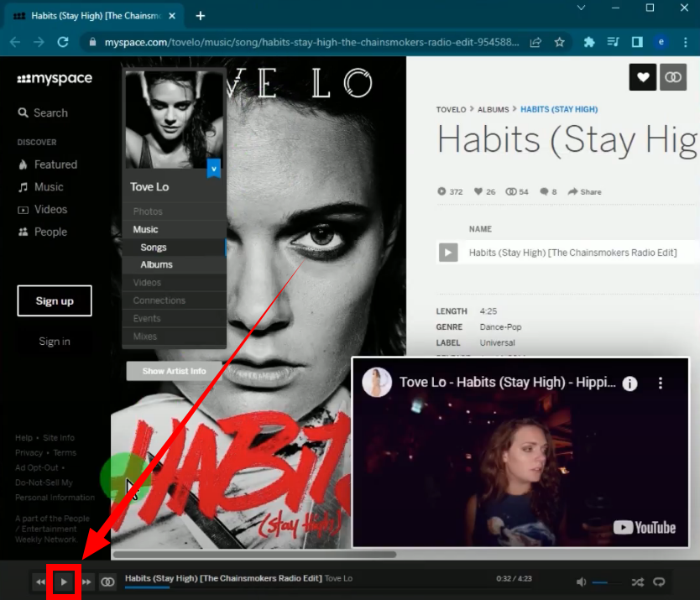Open the TOVELO breadcrumb link
Viewport: 700px width, 600px height.
451,109
